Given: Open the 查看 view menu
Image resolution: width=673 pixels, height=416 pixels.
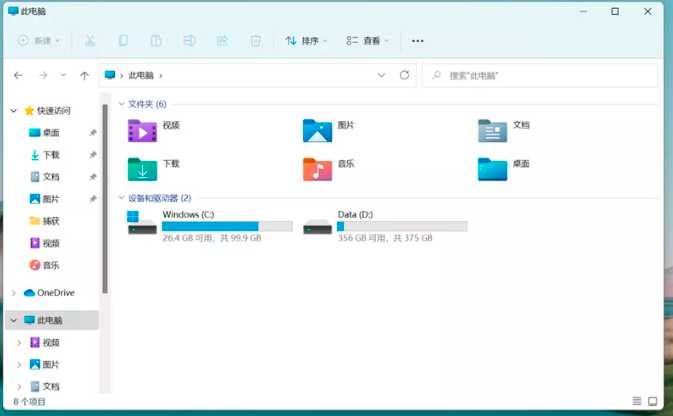Looking at the screenshot, I should pyautogui.click(x=367, y=41).
